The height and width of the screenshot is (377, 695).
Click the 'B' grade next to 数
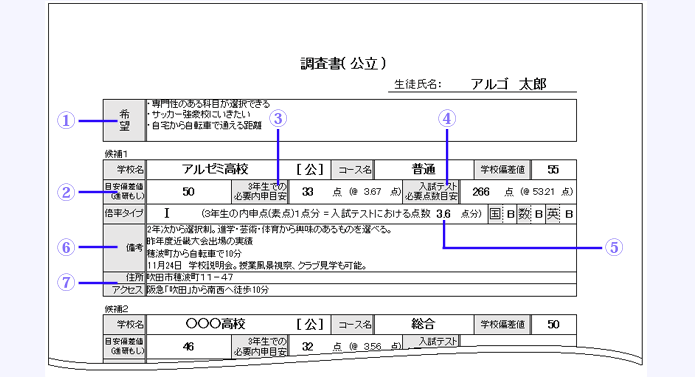click(x=539, y=214)
